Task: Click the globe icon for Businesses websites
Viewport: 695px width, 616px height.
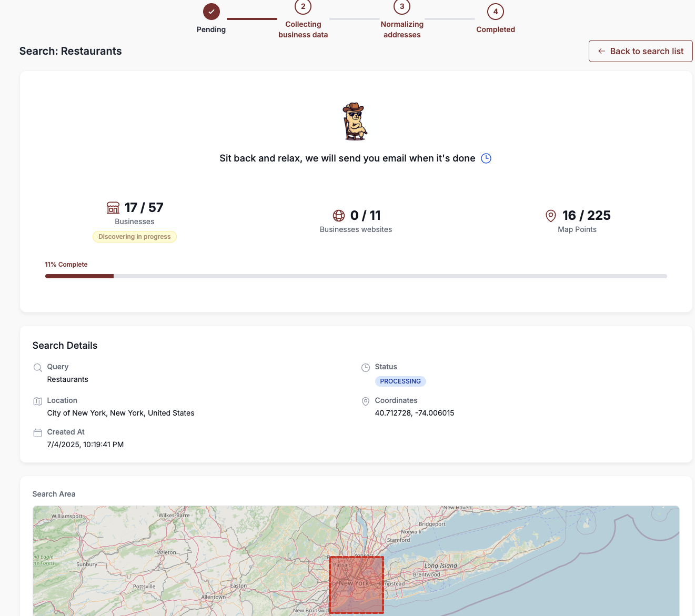Action: [x=339, y=216]
